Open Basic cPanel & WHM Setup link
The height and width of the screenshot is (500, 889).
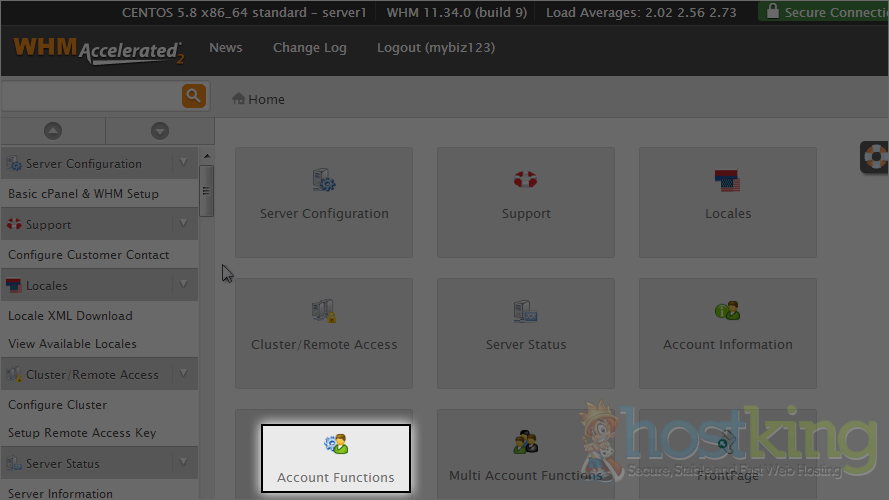pyautogui.click(x=83, y=193)
